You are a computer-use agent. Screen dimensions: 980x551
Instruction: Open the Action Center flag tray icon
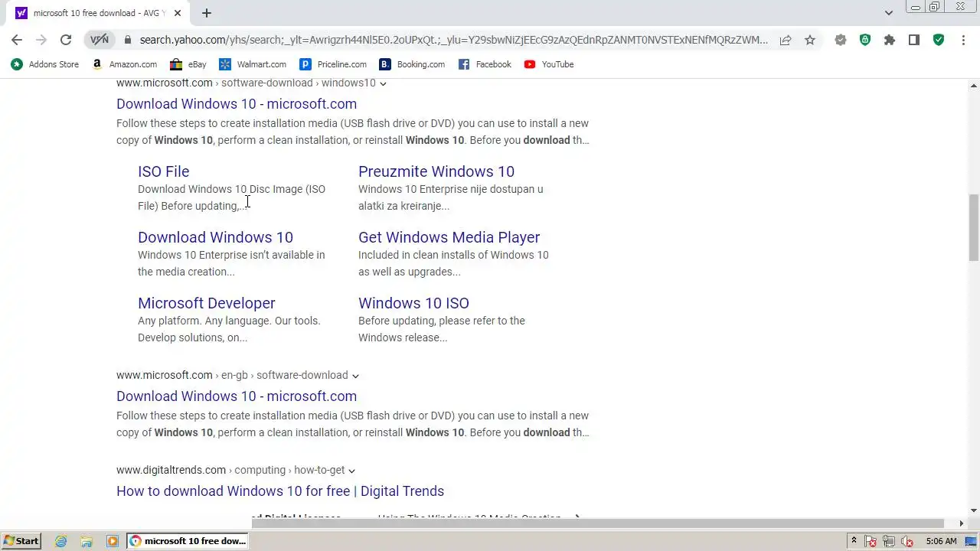tap(871, 541)
